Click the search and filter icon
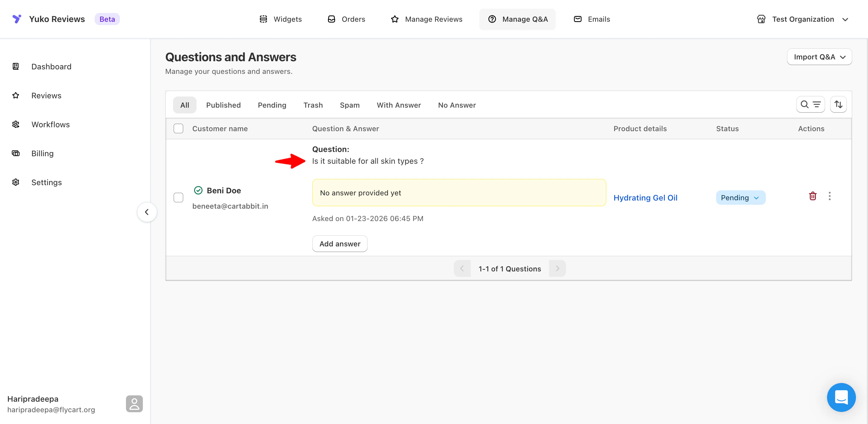 pyautogui.click(x=810, y=104)
